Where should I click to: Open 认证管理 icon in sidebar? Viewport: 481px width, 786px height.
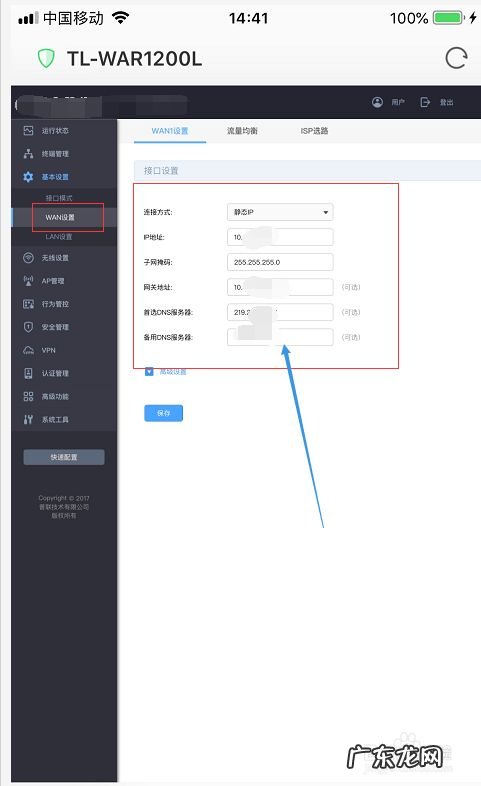tap(29, 373)
